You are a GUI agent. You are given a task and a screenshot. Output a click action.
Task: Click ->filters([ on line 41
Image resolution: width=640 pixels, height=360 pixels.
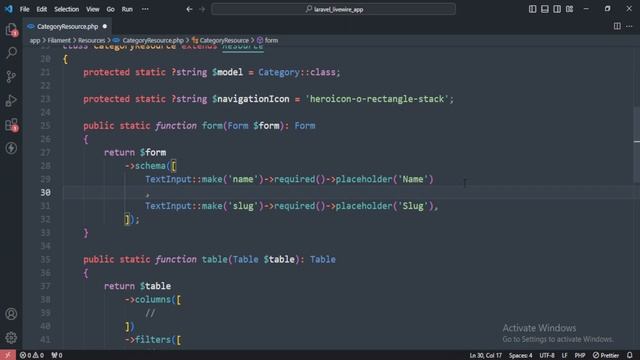153,340
